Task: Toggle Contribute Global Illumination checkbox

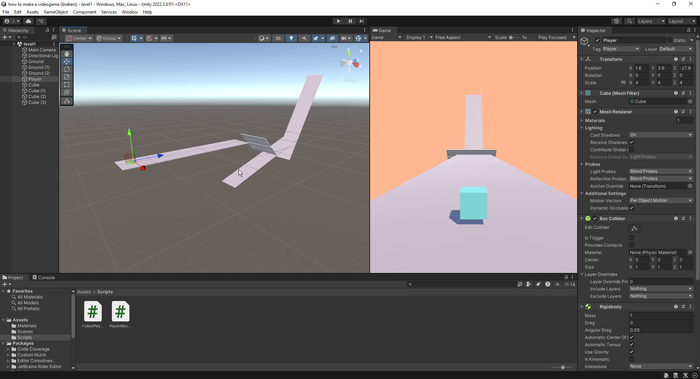Action: point(631,150)
